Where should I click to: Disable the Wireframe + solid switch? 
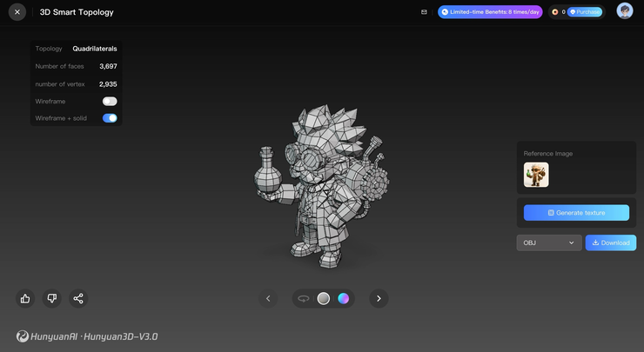pyautogui.click(x=110, y=118)
